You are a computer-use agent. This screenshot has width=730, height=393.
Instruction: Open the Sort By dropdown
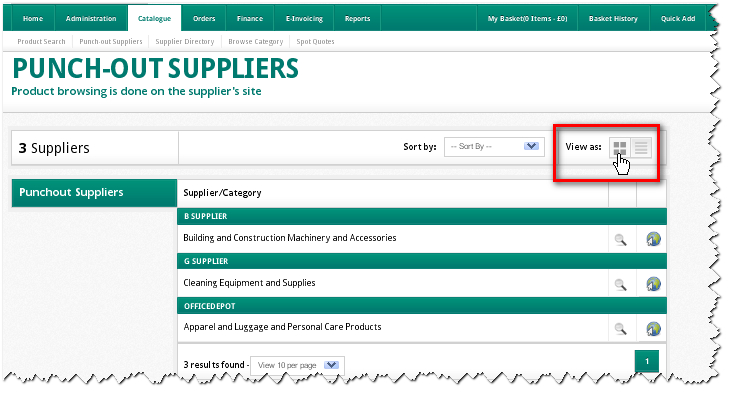click(x=494, y=147)
